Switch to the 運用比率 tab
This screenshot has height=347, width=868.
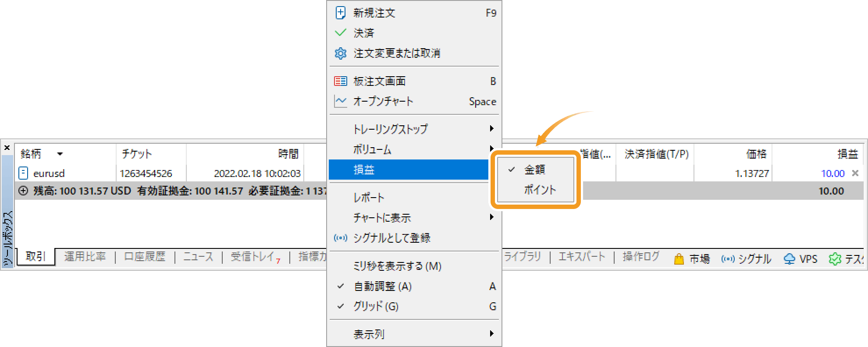click(x=85, y=257)
